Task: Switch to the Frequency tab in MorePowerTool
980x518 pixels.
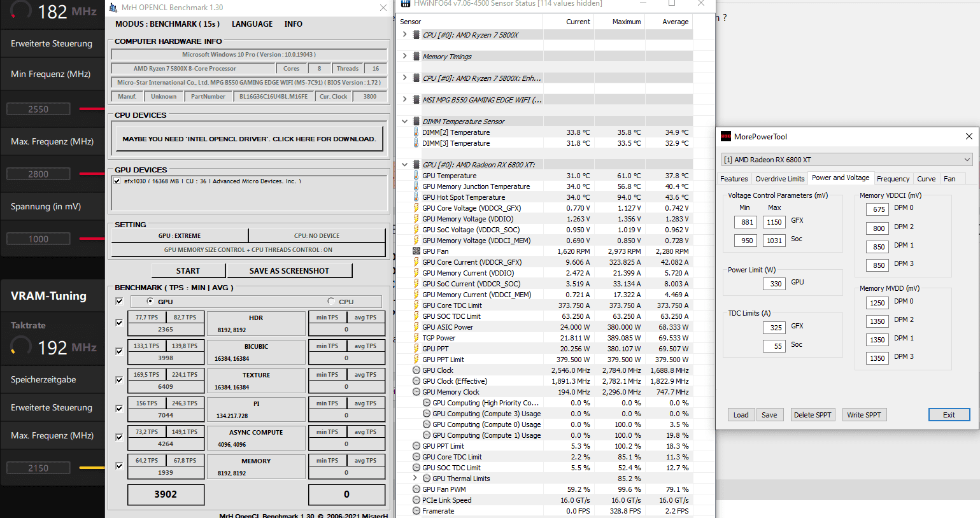Action: tap(893, 179)
